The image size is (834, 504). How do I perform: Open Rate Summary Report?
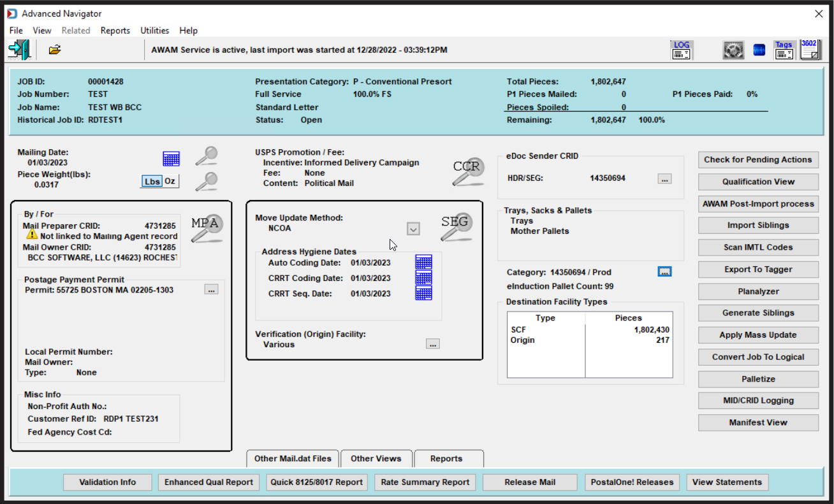pos(425,482)
